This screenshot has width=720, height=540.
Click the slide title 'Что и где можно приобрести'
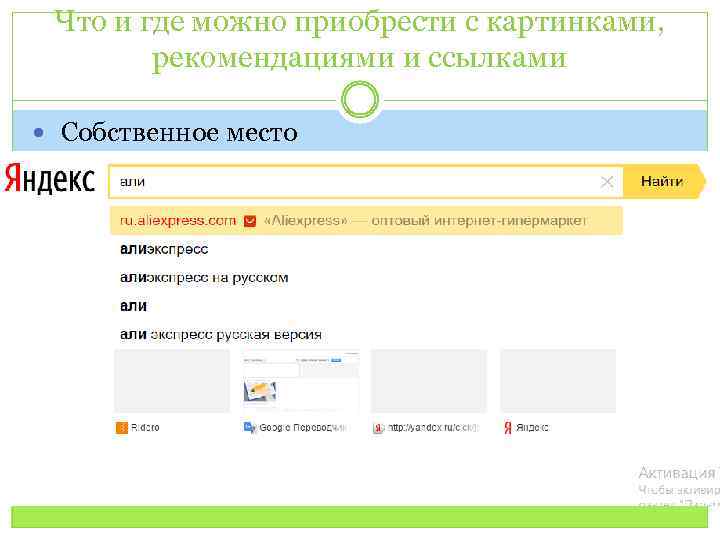pos(360,40)
